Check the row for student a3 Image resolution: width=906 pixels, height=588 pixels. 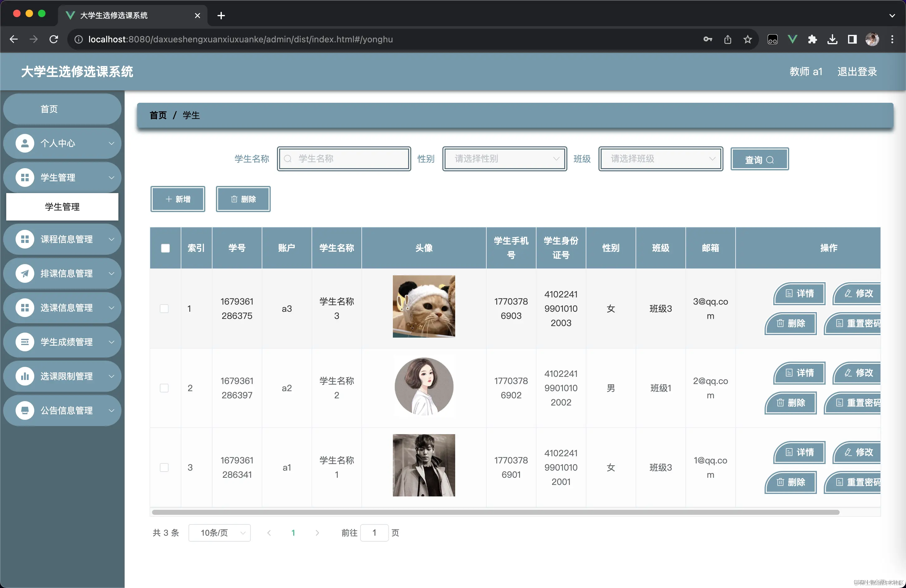(x=164, y=309)
